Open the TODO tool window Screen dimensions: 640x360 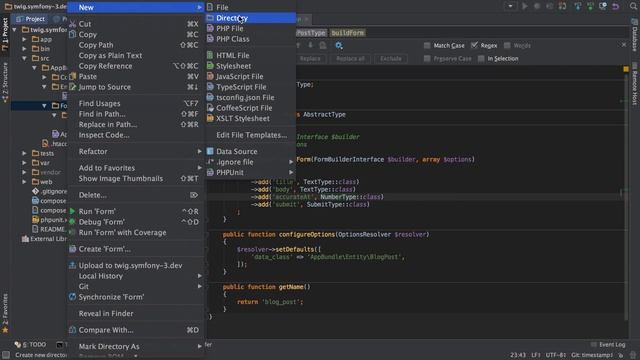pos(31,344)
